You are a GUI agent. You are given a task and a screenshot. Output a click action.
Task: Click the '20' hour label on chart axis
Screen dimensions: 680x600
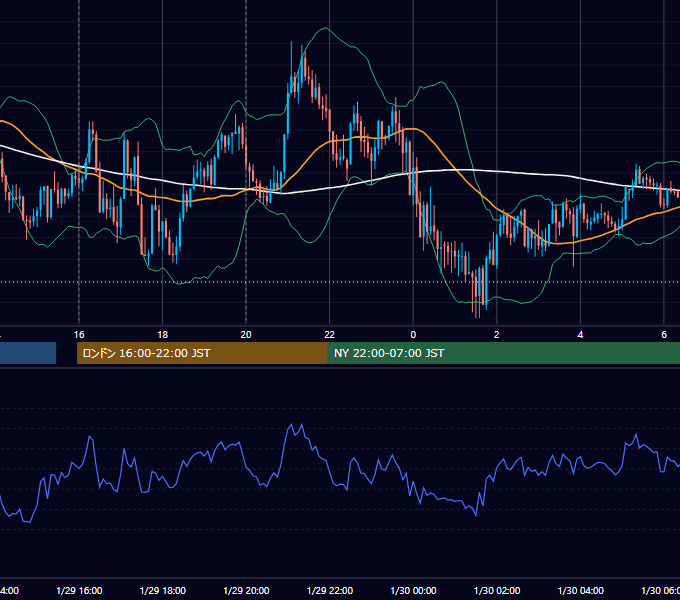(x=246, y=335)
